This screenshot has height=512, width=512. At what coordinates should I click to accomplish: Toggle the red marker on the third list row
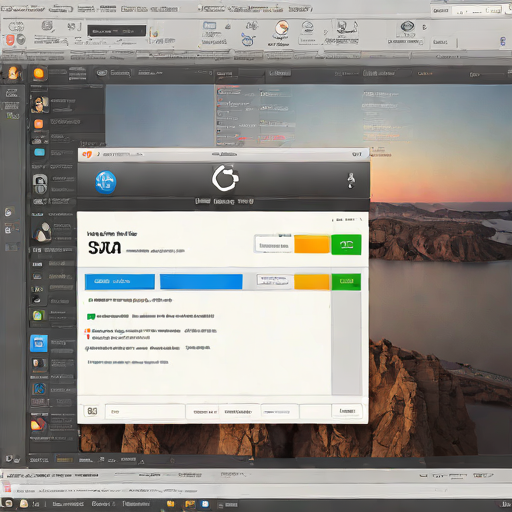pyautogui.click(x=87, y=333)
